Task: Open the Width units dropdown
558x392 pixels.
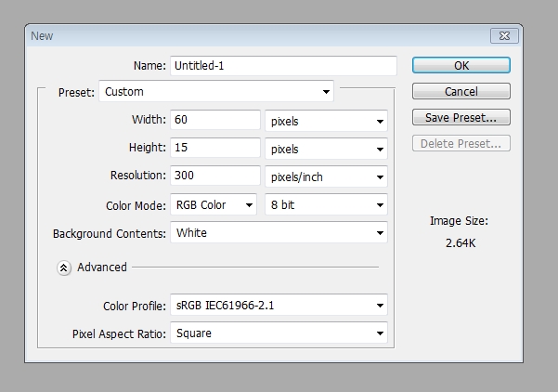Action: click(325, 121)
